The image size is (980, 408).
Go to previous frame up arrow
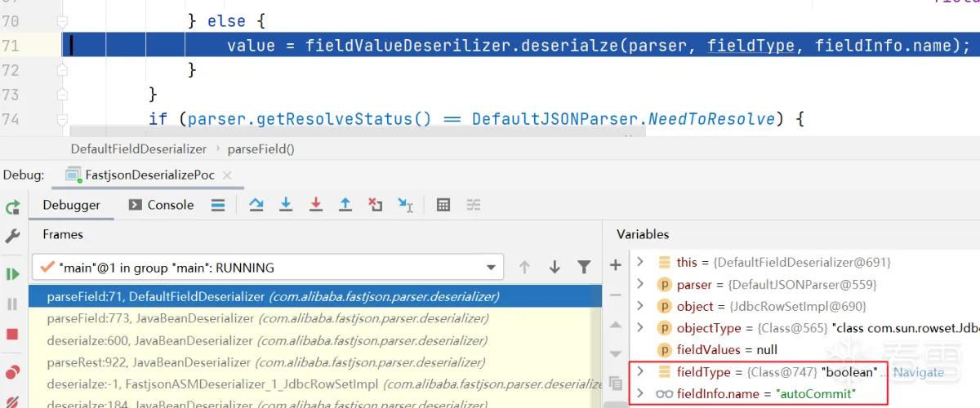click(x=524, y=267)
